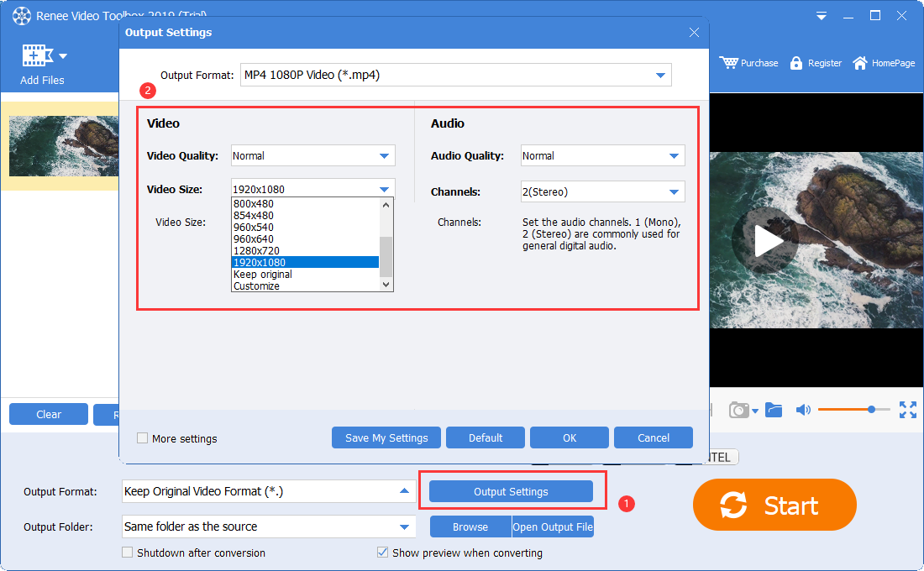The image size is (924, 571).
Task: Go to HomePage via house icon
Action: (860, 63)
